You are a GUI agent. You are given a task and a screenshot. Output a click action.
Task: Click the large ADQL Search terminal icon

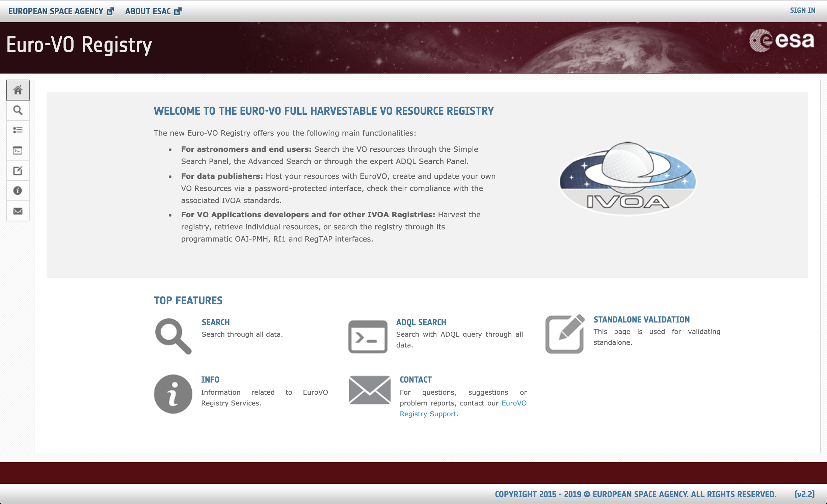pos(368,337)
